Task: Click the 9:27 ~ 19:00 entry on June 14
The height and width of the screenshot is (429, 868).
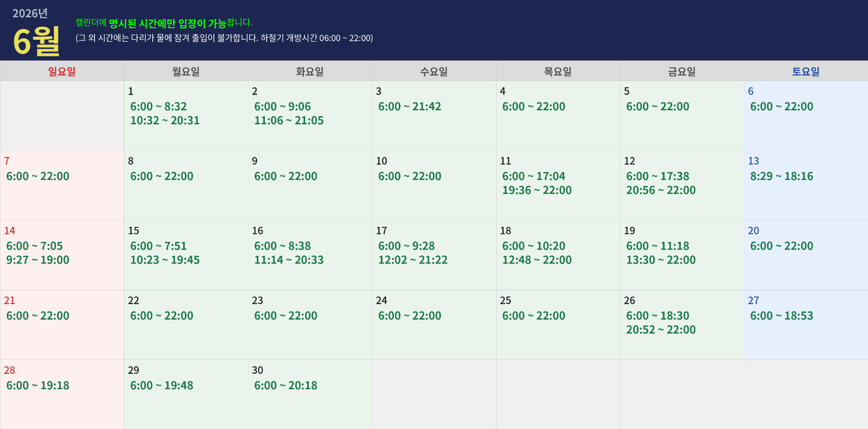Action: click(x=38, y=260)
